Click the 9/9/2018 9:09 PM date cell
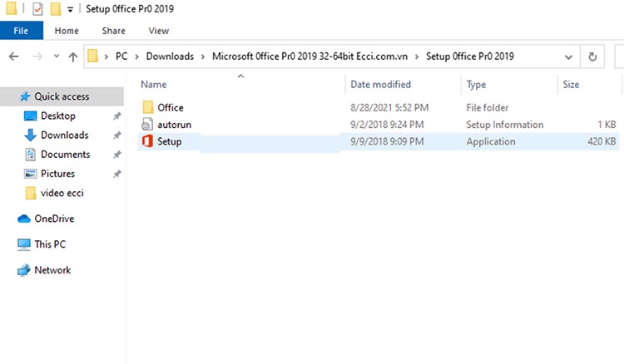Screen dimensions: 624x364 pyautogui.click(x=387, y=141)
